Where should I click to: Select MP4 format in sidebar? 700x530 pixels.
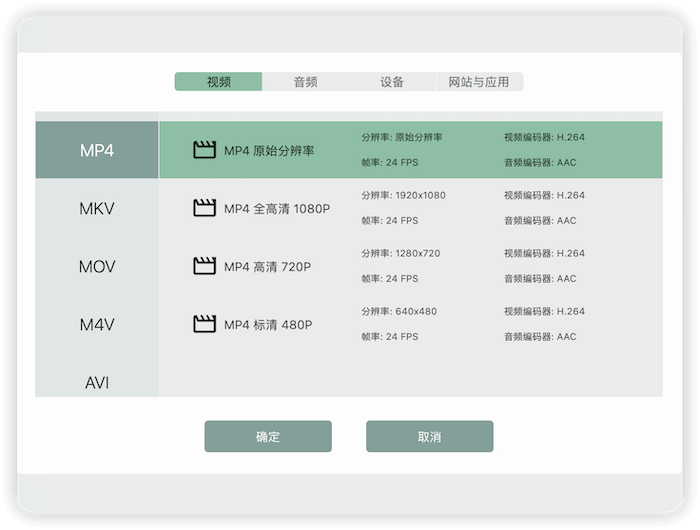(x=97, y=151)
